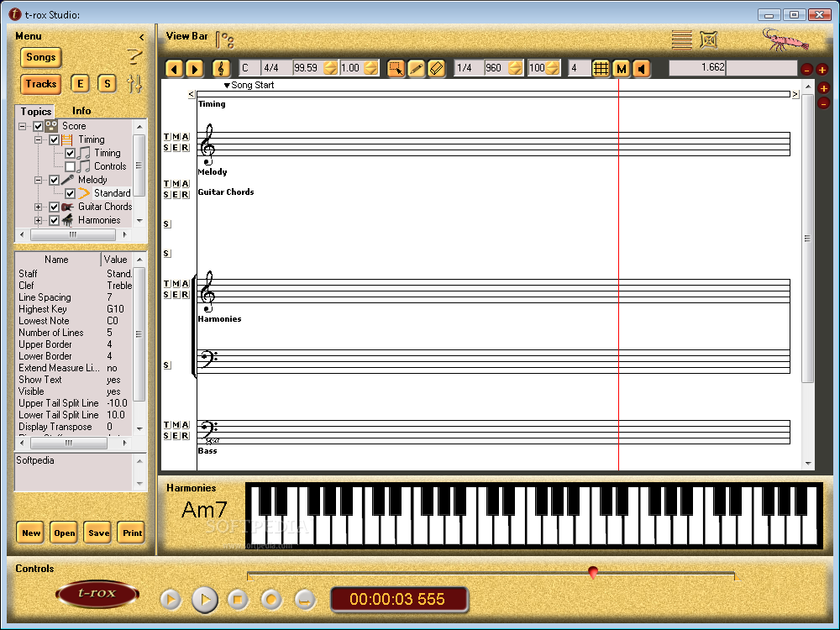This screenshot has height=630, width=840.
Task: Click the scroll left arrow toolbar button
Action: point(174,68)
